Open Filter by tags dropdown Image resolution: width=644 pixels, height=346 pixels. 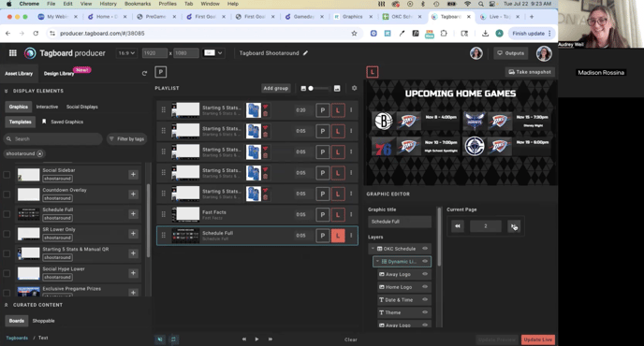(x=126, y=139)
